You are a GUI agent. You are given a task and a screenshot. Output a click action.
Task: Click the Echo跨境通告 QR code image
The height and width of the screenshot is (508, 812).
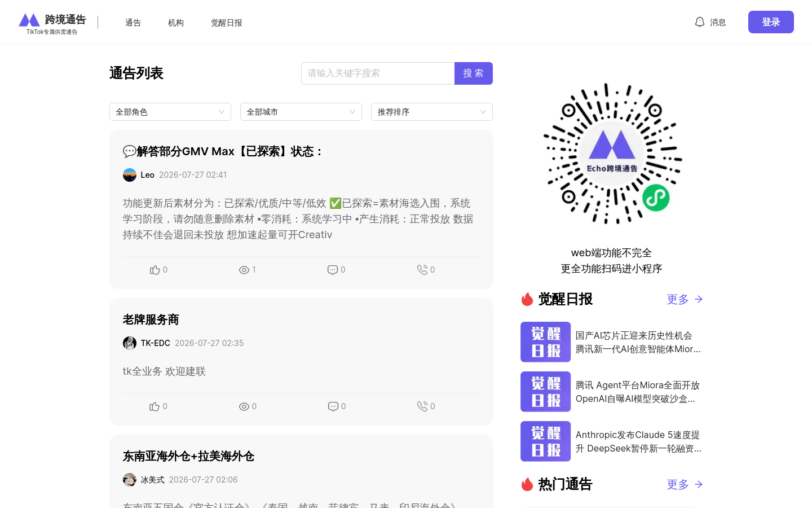coord(612,154)
